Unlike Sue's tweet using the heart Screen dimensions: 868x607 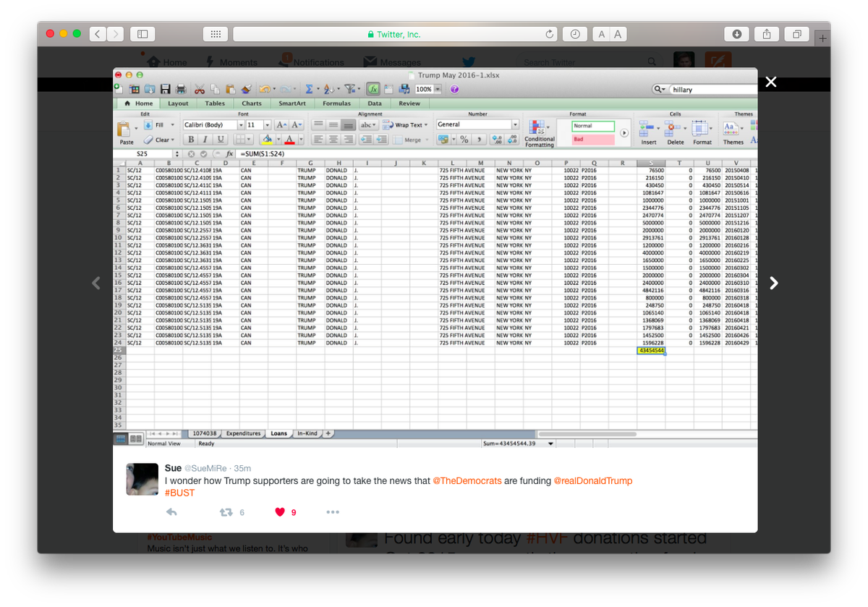tap(280, 512)
